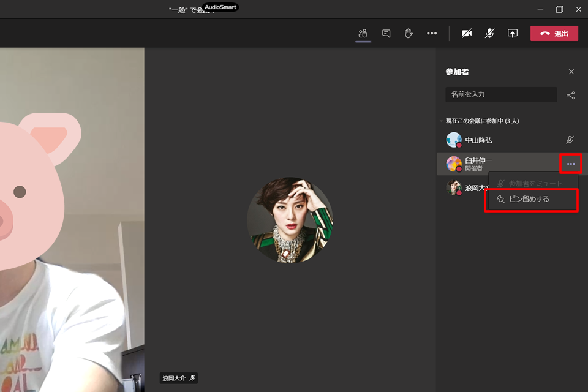Click the mic icon on 浪岡大介's name tag
Viewport: 588px width, 392px height.
(x=193, y=379)
